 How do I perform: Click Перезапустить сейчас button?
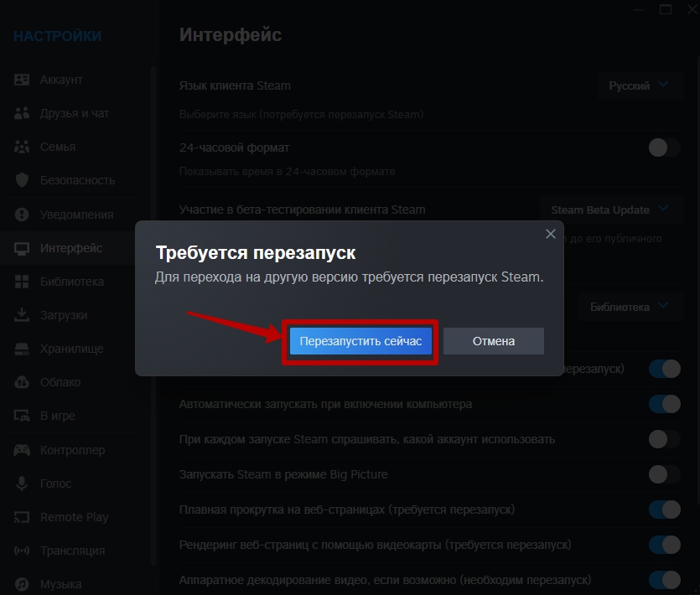(360, 341)
